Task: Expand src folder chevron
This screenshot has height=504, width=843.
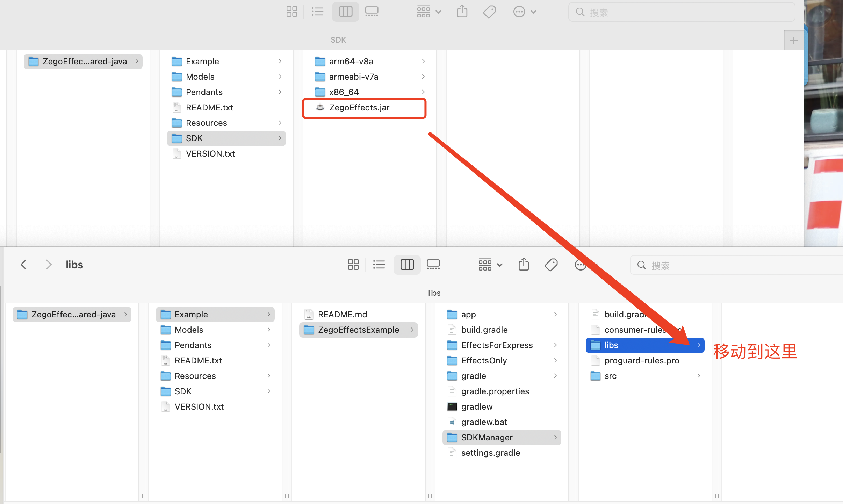Action: pyautogui.click(x=699, y=376)
